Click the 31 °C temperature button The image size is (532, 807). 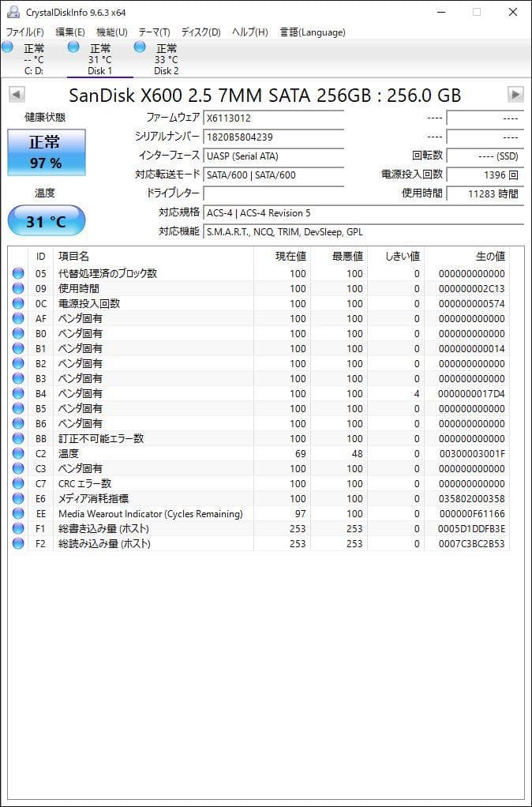(47, 221)
